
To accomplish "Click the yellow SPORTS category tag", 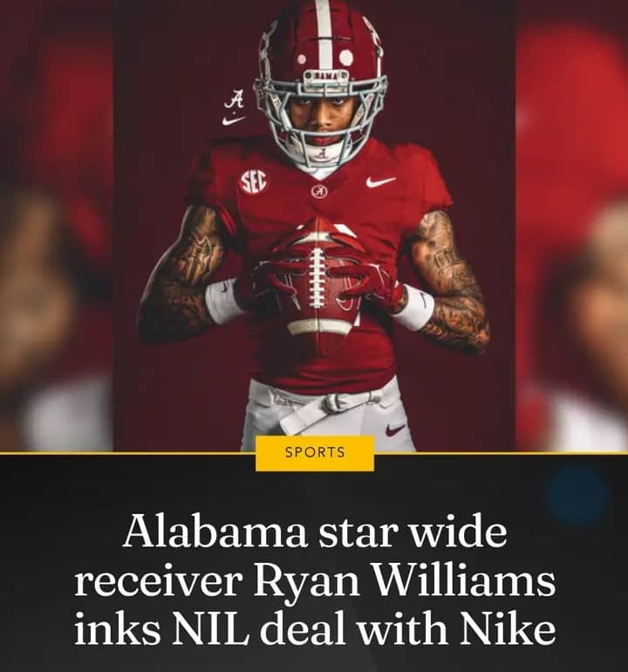I will [315, 453].
